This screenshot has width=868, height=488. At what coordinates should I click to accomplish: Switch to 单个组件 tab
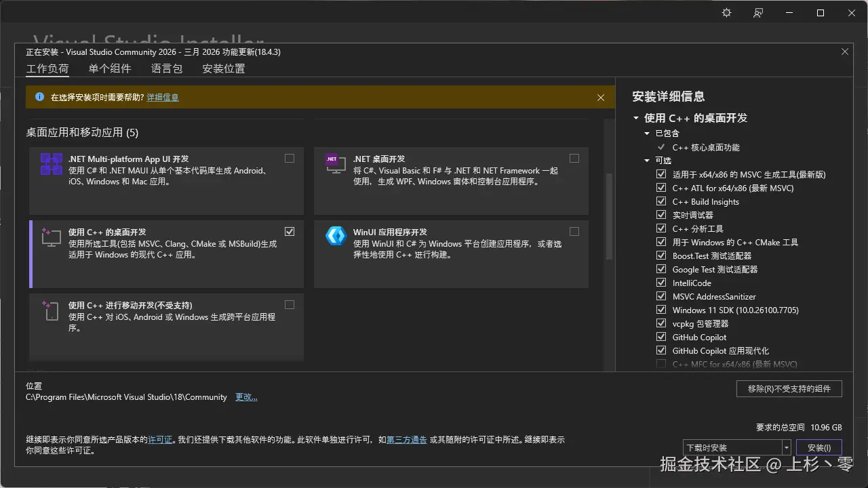[110, 68]
